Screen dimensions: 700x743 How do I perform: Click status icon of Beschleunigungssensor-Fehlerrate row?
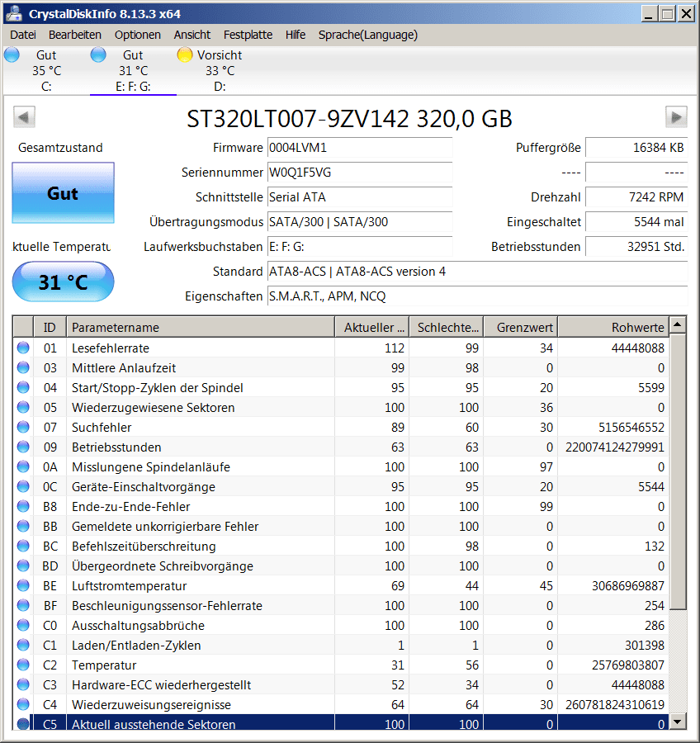point(23,606)
